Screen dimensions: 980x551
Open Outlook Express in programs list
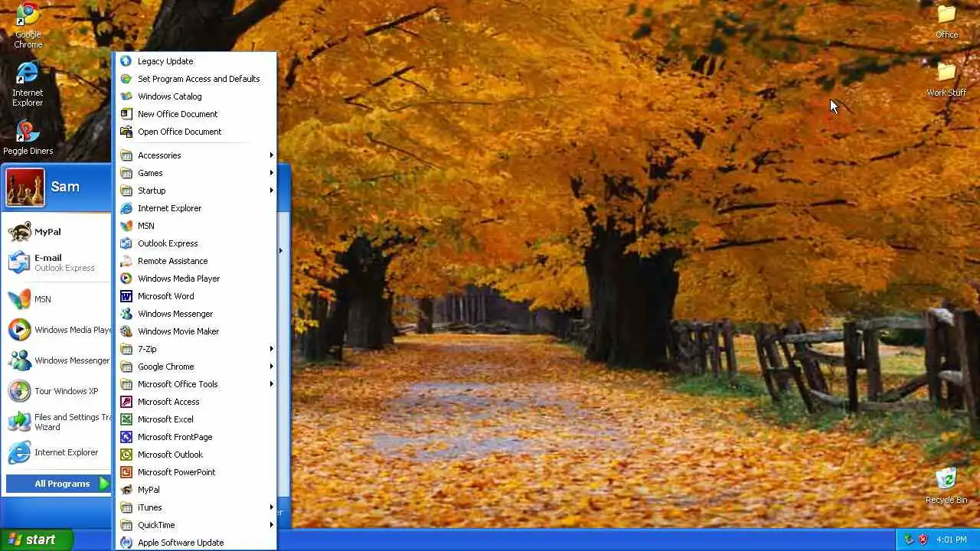195,243
